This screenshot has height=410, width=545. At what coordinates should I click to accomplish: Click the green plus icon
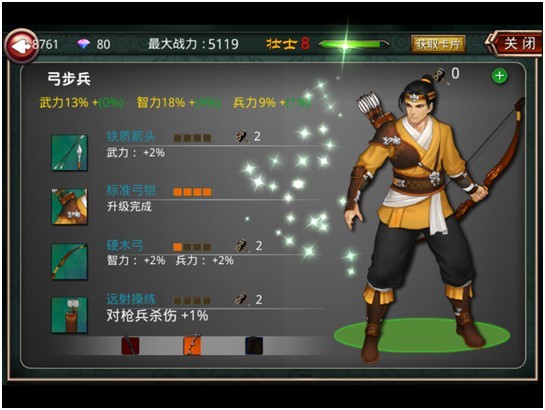[500, 75]
